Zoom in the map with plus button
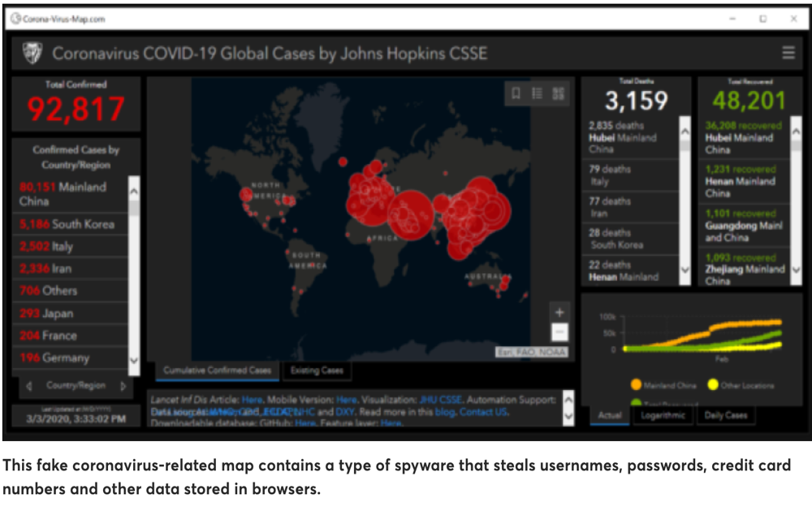 pos(559,313)
